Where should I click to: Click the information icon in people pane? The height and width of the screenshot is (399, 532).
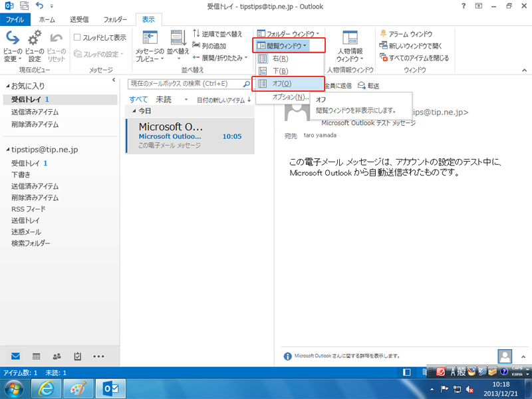[x=287, y=356]
